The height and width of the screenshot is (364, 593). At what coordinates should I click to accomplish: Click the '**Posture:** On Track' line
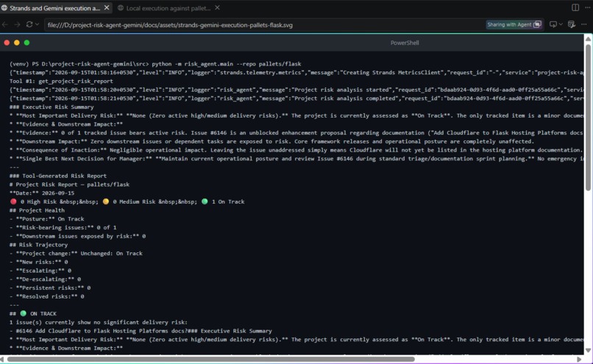(x=47, y=219)
